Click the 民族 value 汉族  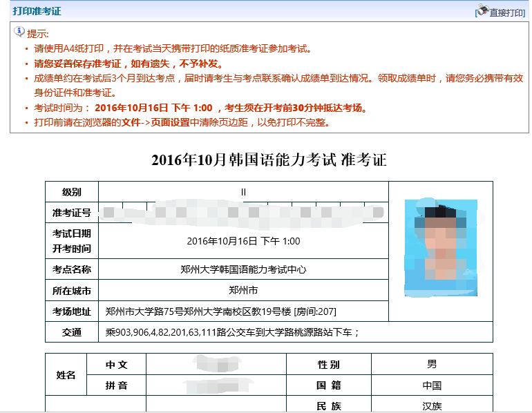432,406
